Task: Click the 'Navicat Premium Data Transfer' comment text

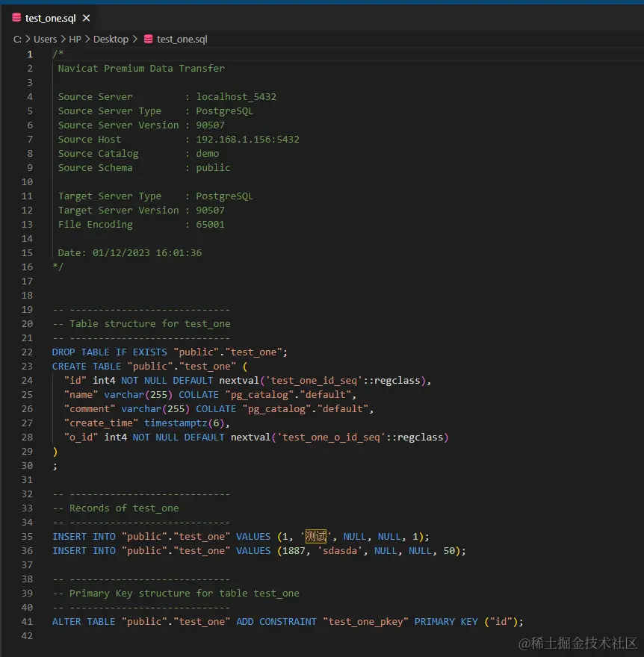Action: pyautogui.click(x=141, y=68)
